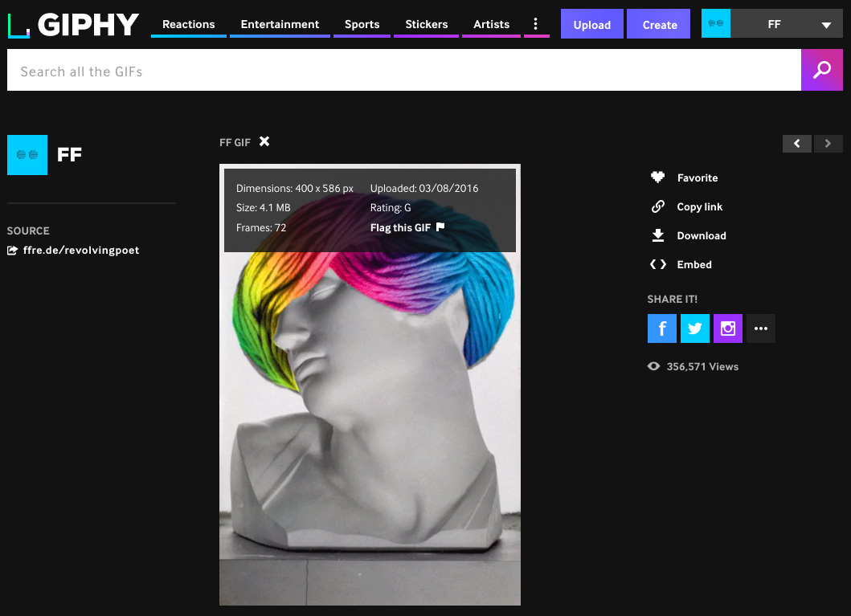
Task: Focus the Search all the GIFs field
Action: pyautogui.click(x=403, y=71)
